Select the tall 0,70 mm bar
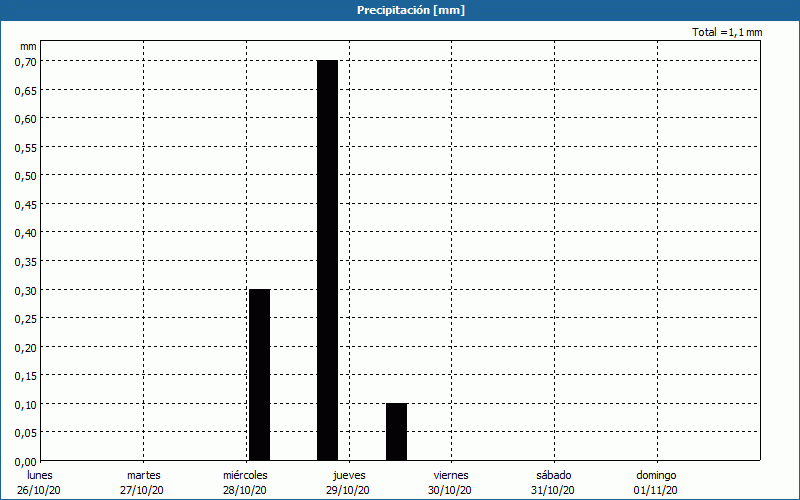 [x=328, y=260]
